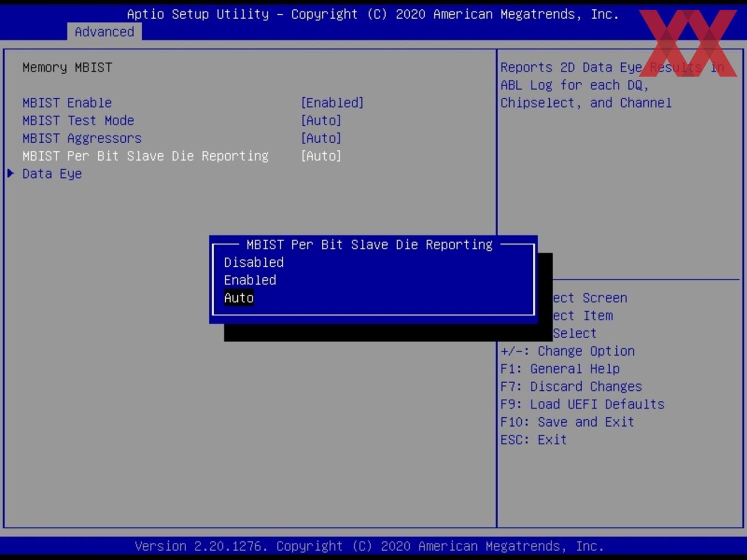747x560 pixels.
Task: Expand the Data Eye submenu arrow
Action: [10, 173]
